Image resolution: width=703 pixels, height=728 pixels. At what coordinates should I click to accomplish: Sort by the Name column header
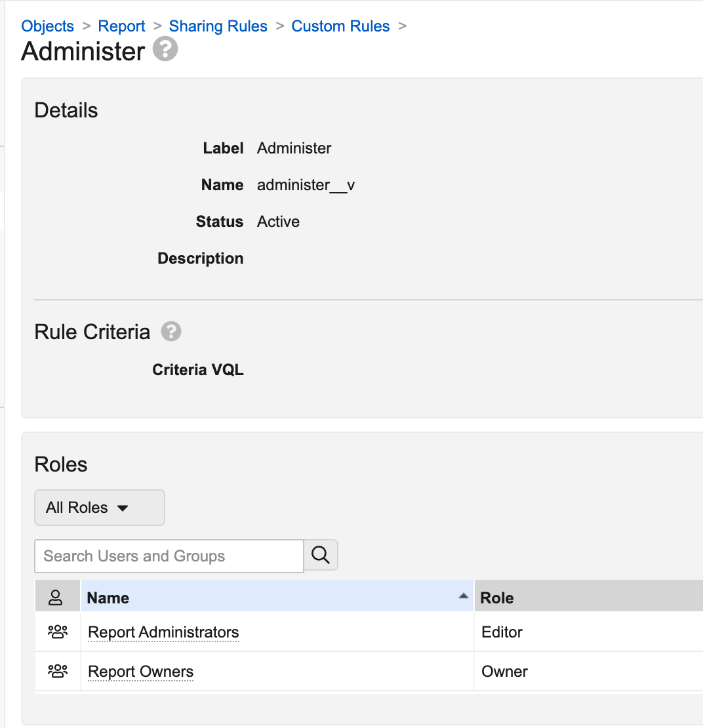(108, 598)
